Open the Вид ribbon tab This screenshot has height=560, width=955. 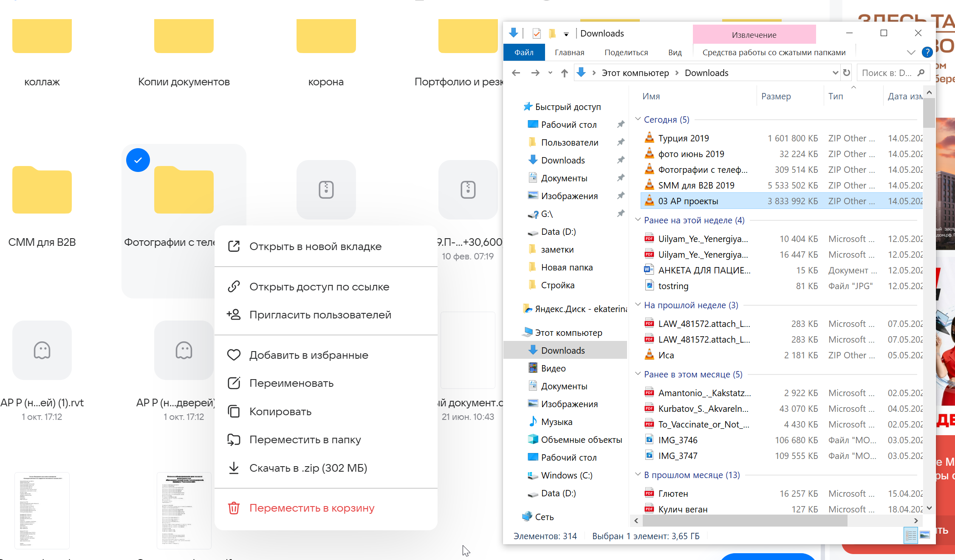pos(675,52)
